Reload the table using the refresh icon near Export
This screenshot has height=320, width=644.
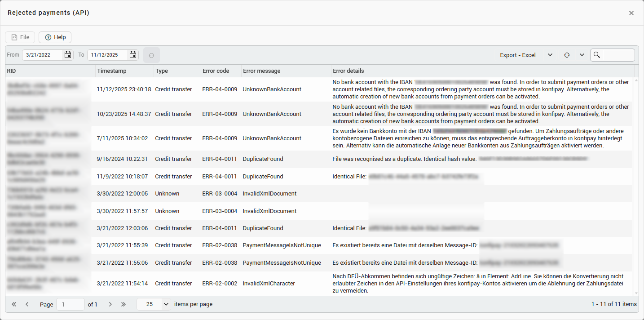click(x=567, y=55)
